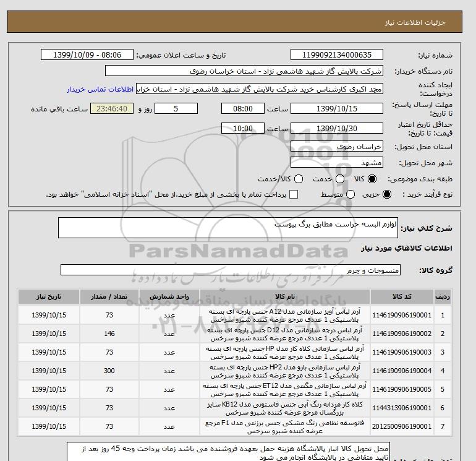This screenshot has height=461, width=476.
Task: Select the کالا radio button
Action: (x=372, y=179)
